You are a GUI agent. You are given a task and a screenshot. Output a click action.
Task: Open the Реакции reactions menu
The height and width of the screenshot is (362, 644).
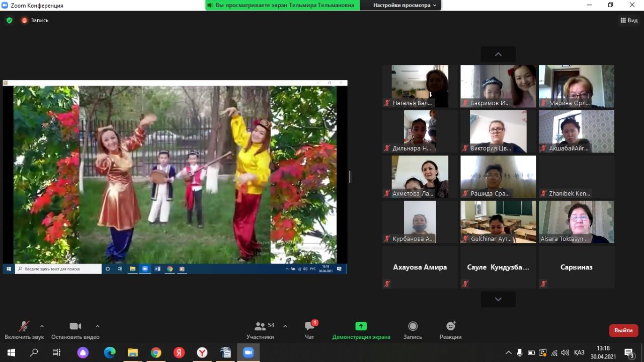click(450, 330)
